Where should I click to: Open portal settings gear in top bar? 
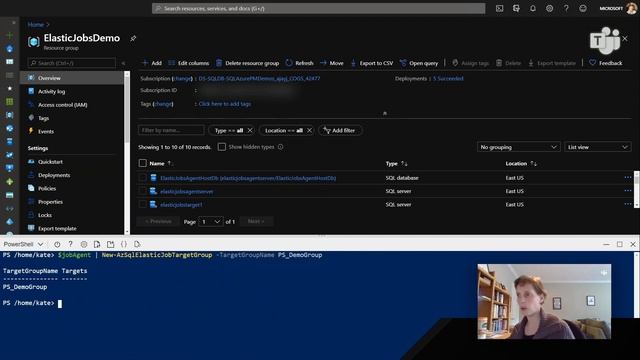tap(549, 8)
